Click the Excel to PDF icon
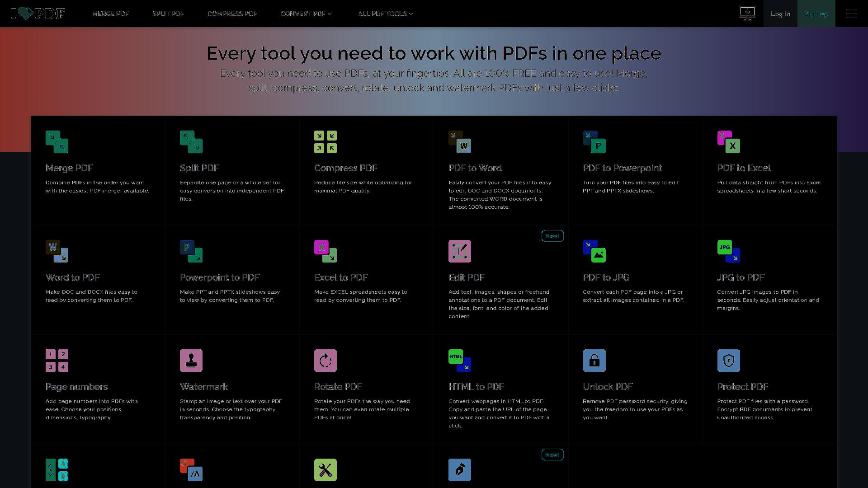The image size is (868, 488). tap(325, 251)
